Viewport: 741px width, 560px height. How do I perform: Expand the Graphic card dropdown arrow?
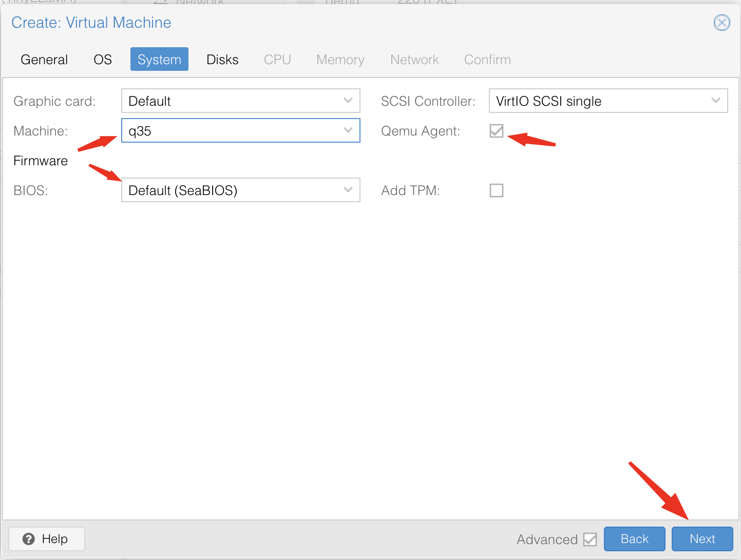point(348,101)
